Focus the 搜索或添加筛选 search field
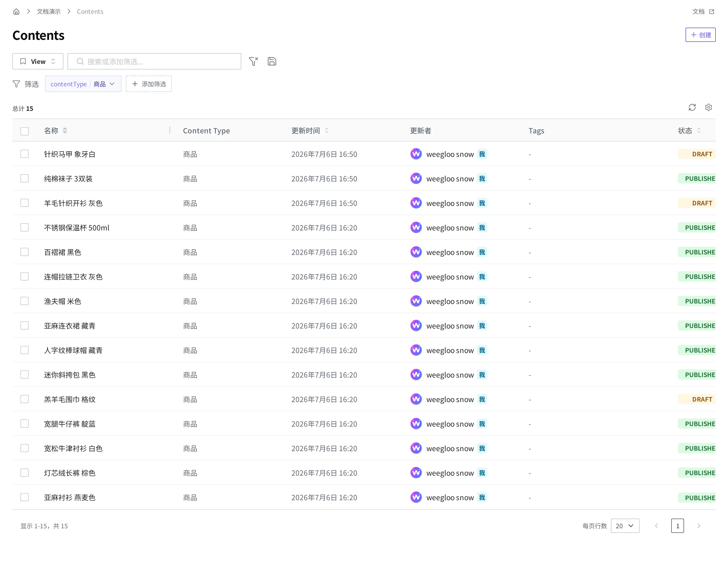 (x=154, y=61)
